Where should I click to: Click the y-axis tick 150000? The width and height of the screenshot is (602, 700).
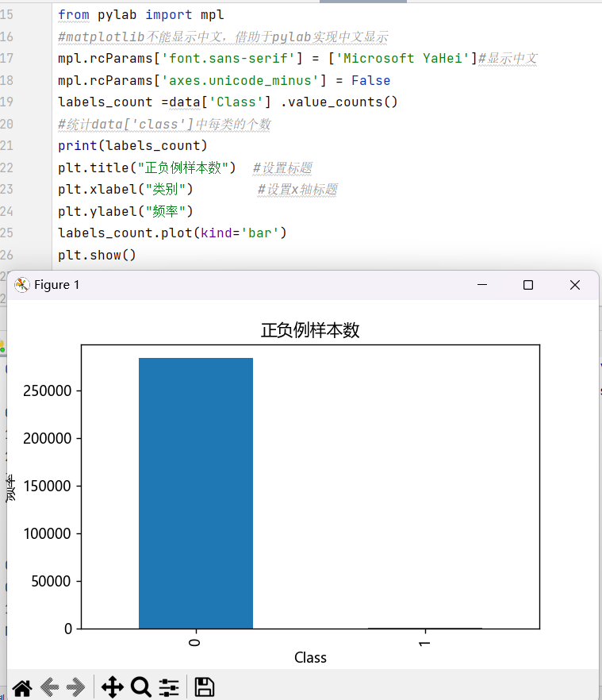48,487
